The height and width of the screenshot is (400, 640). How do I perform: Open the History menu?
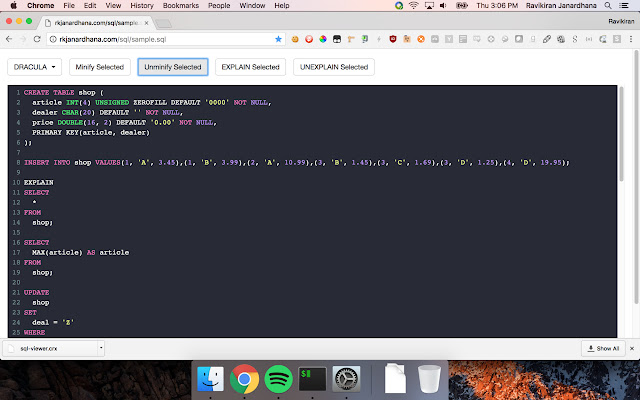click(142, 5)
